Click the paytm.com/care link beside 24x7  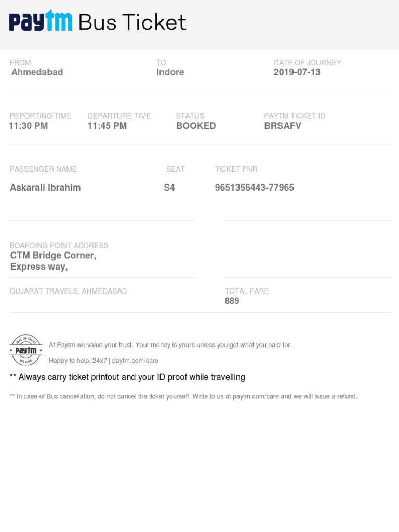135,361
